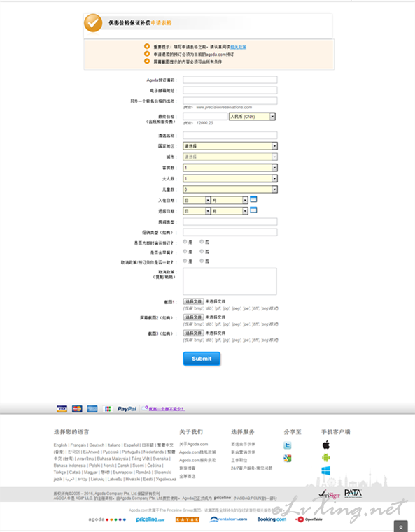The height and width of the screenshot is (532, 415).
Task: Click the Agoda预订编码 input field
Action: point(230,80)
